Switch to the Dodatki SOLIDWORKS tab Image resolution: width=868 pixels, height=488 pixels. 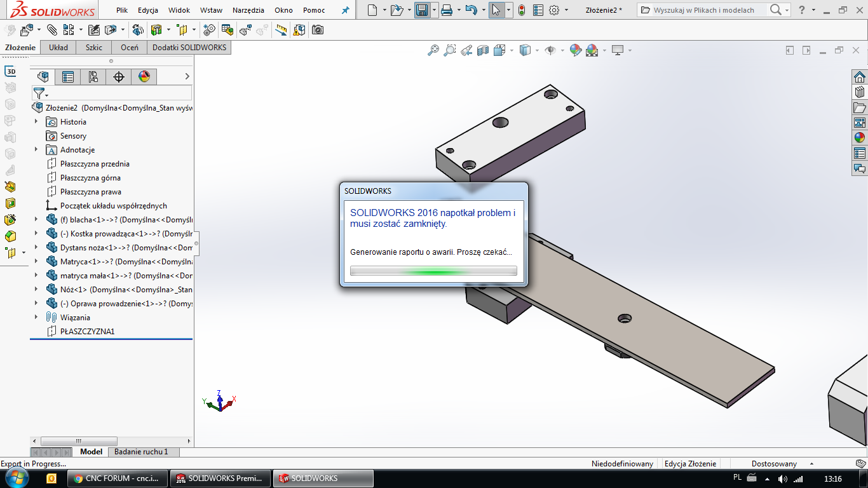click(x=189, y=47)
